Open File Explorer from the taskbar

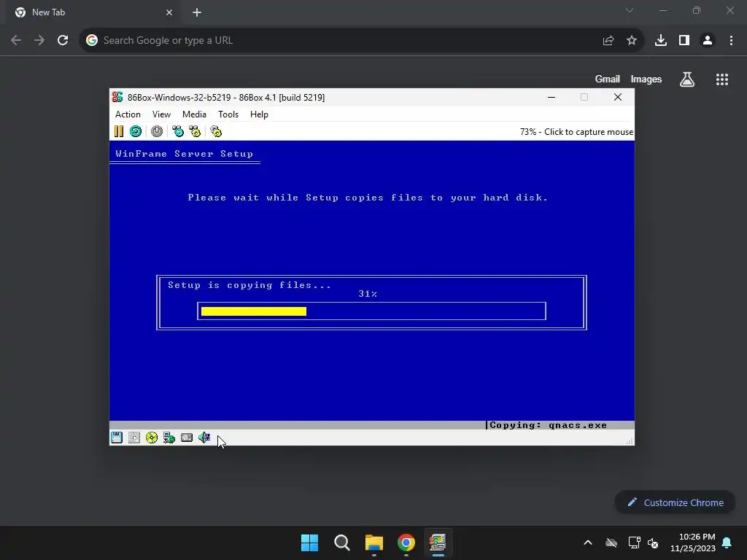(374, 542)
